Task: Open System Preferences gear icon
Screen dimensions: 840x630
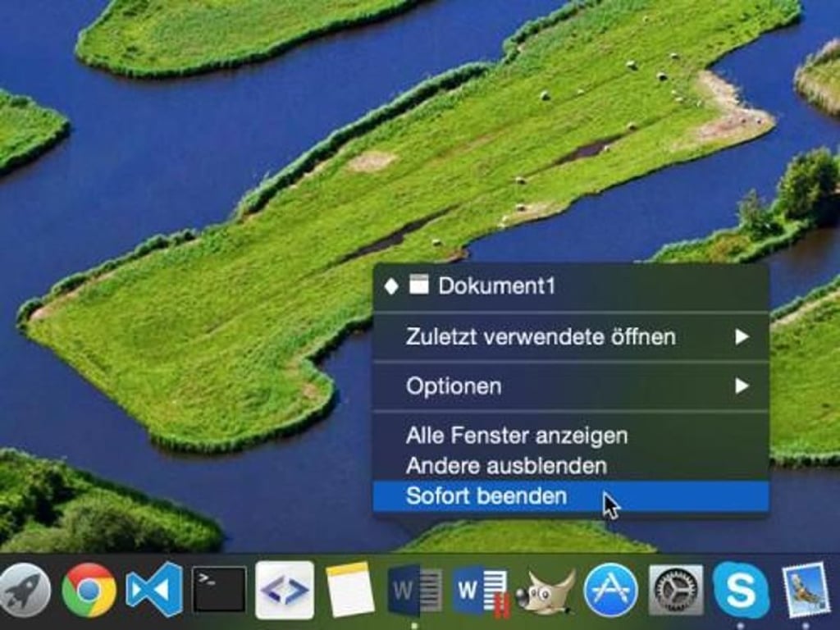Action: point(676,590)
